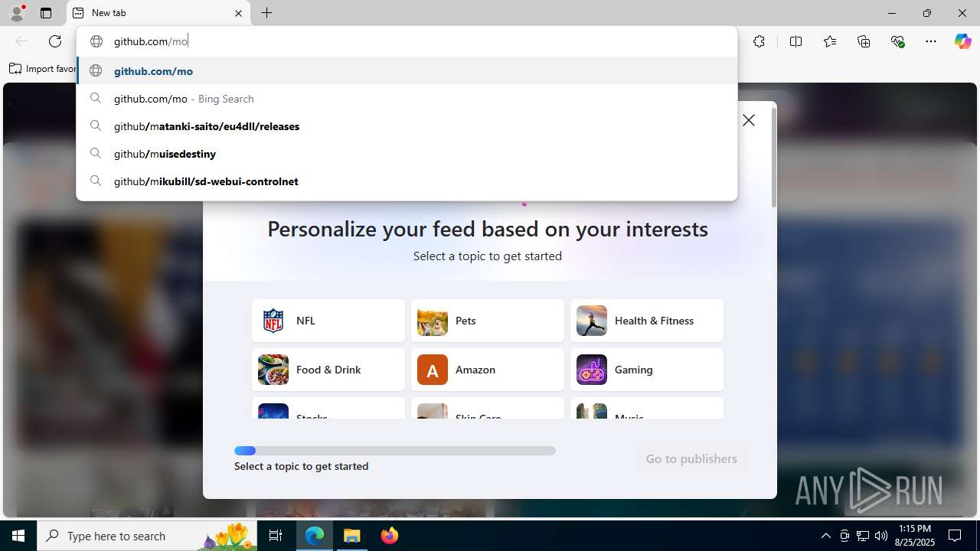Select the New tab browser tab
The image size is (980, 551).
[159, 13]
